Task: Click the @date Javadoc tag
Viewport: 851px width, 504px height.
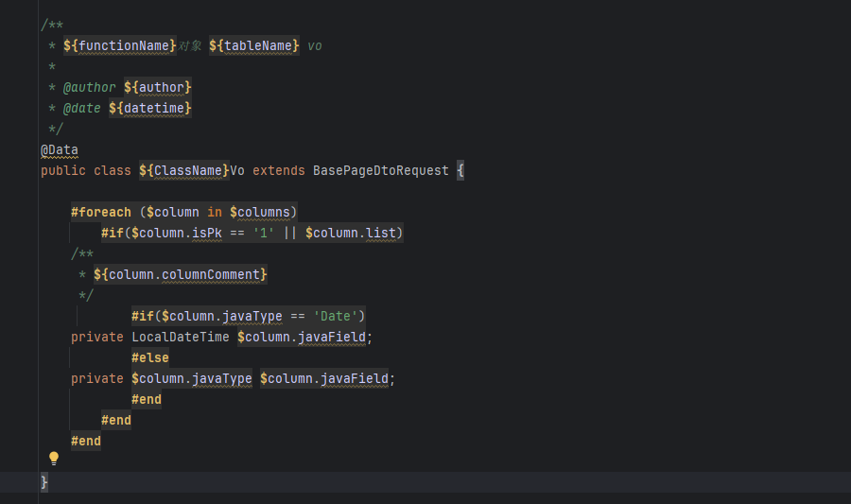Action: [81, 108]
